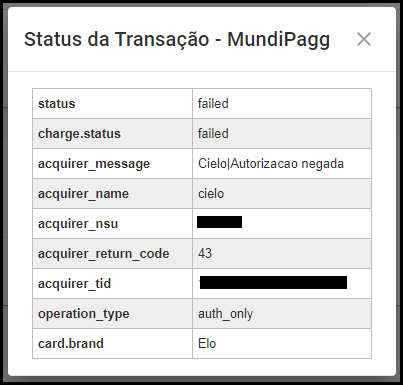Click the auth_only value
403x385 pixels.
[x=225, y=314]
